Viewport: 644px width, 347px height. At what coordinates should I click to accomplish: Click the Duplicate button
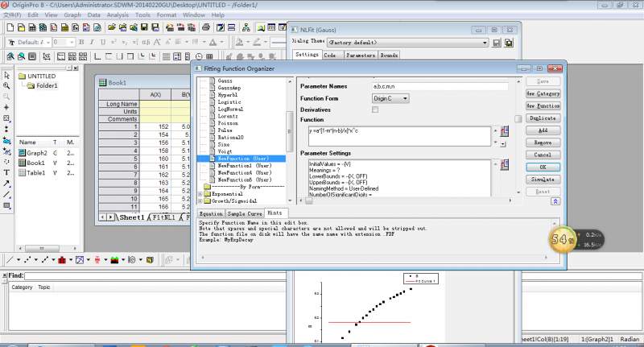[x=542, y=118]
